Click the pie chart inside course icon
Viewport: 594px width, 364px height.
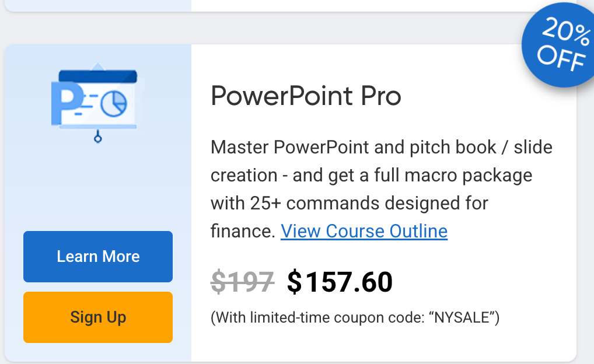click(x=114, y=103)
